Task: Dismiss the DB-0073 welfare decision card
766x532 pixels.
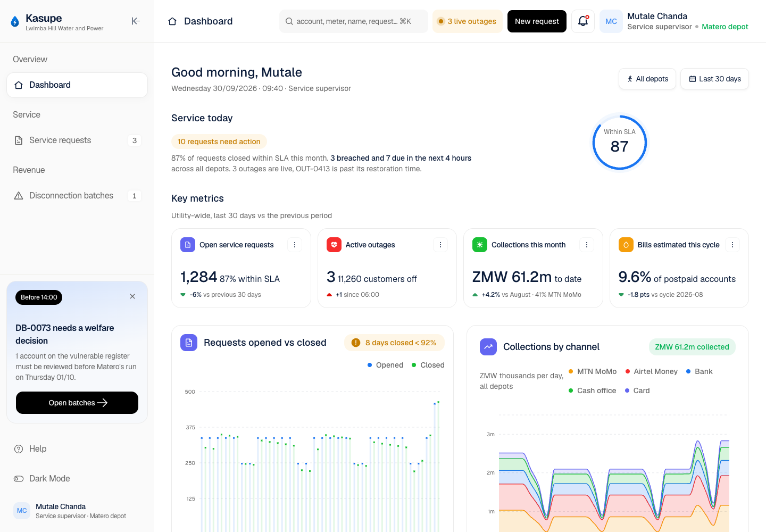Action: pos(132,296)
